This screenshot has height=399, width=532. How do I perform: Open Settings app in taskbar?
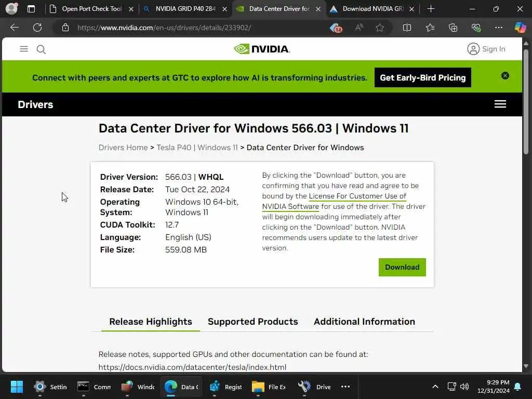pos(50,387)
